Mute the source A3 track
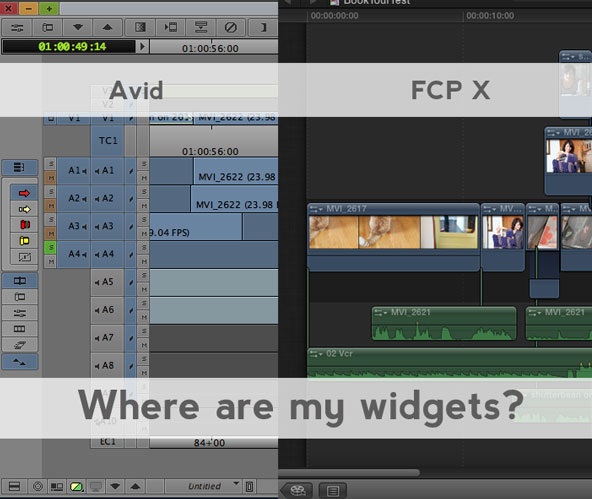592x499 pixels. [50, 234]
